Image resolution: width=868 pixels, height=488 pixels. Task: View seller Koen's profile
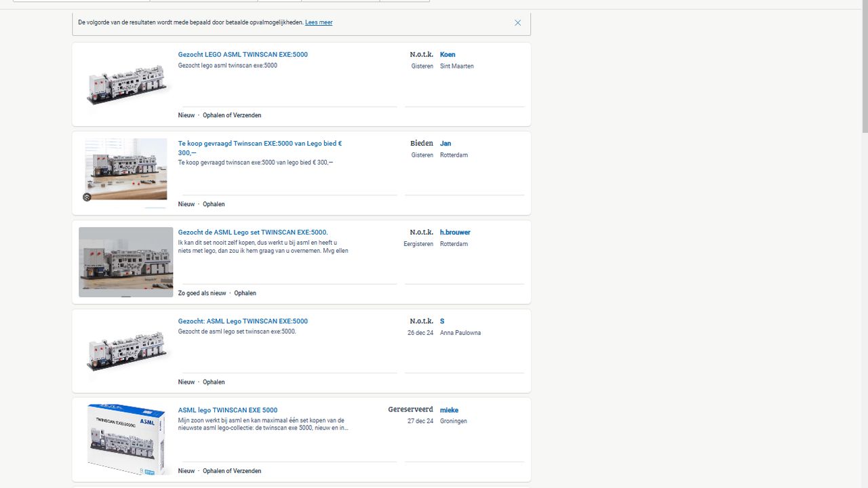click(448, 55)
